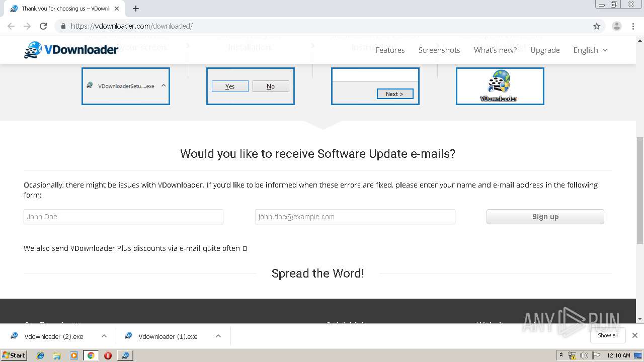
Task: Click the VDownloader logo in header
Action: 71,49
